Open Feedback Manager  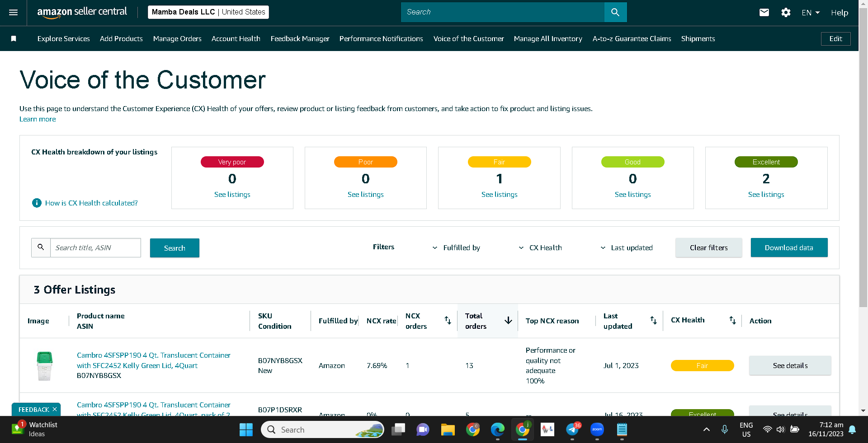pyautogui.click(x=300, y=39)
